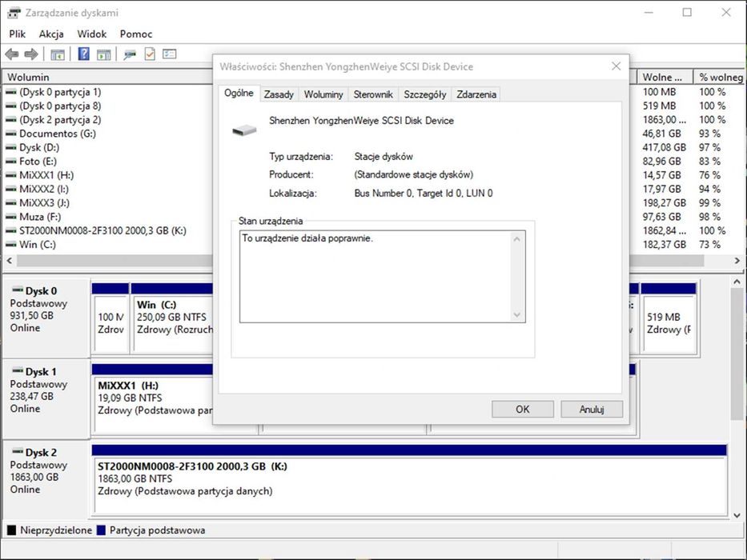Open the blue question mark Help icon

(x=83, y=54)
